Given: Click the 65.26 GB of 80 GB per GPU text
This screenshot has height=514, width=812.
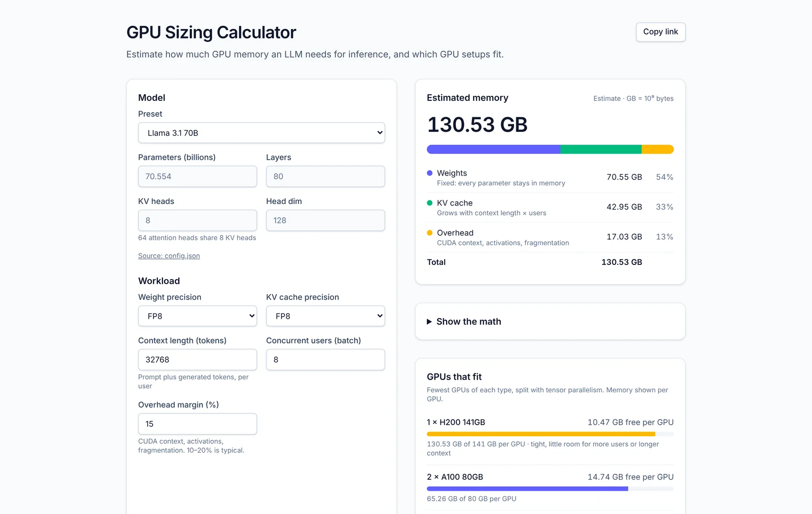Looking at the screenshot, I should coord(471,499).
